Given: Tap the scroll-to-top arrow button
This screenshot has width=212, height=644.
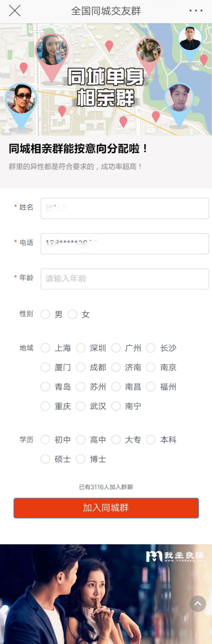Looking at the screenshot, I should [x=198, y=604].
